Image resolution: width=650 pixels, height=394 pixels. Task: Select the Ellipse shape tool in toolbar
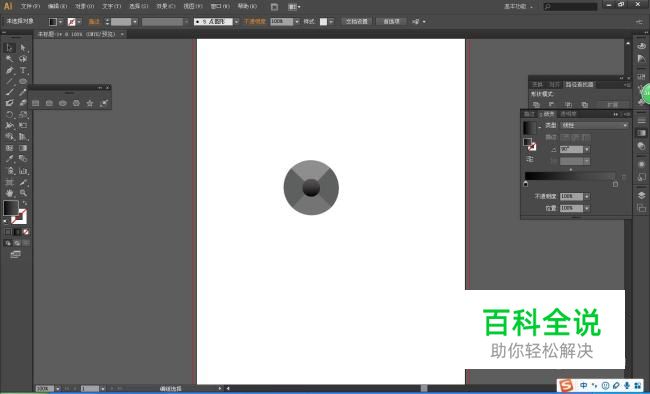click(x=23, y=81)
